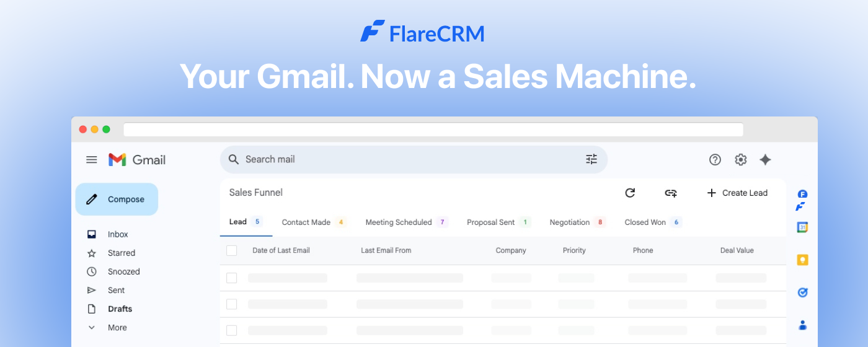Click the FlareCRM logo in banner
This screenshot has height=347, width=868.
422,32
